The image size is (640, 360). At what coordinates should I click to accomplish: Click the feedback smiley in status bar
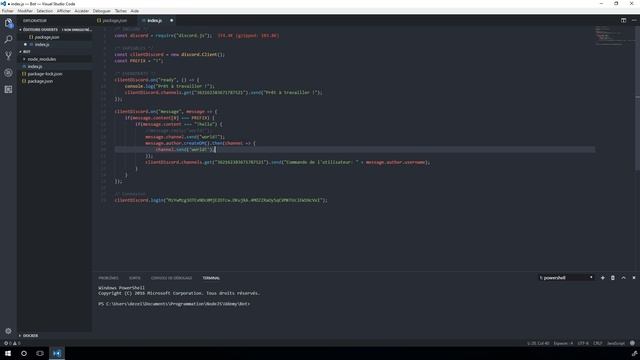(x=632, y=343)
